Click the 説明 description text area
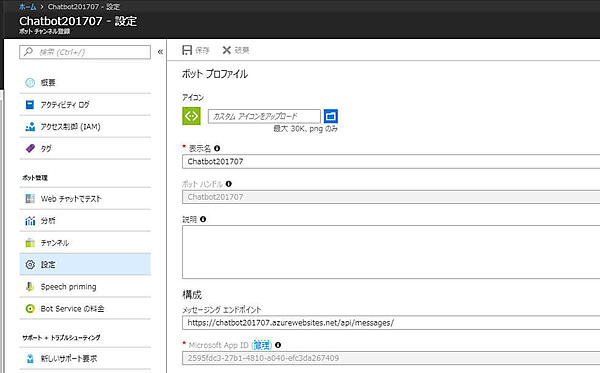600x373 pixels. (391, 252)
